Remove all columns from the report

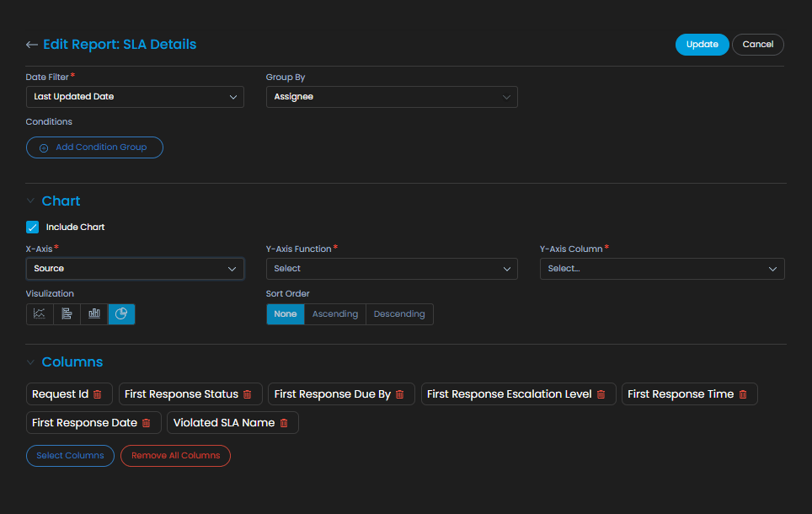(x=175, y=456)
